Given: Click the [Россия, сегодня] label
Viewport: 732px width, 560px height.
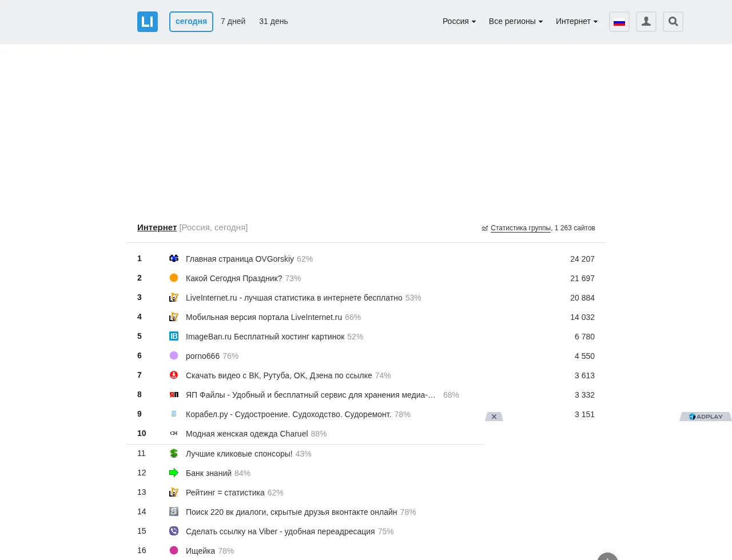Looking at the screenshot, I should (213, 227).
